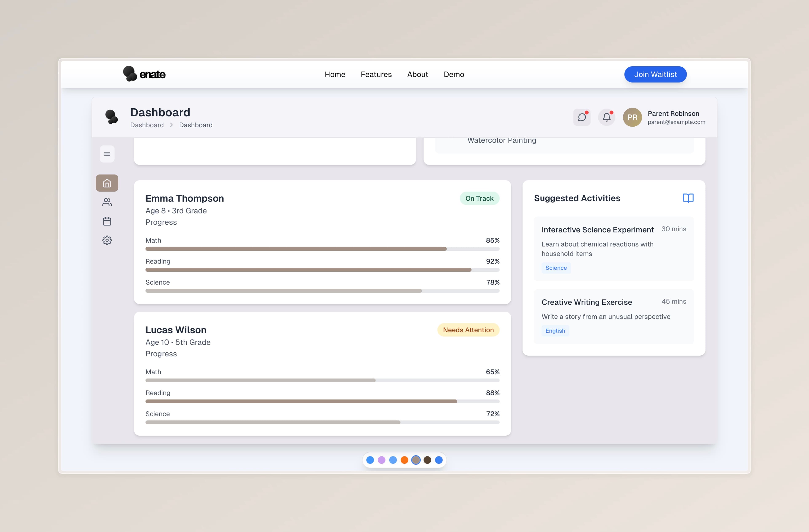This screenshot has height=532, width=809.
Task: Click the Dashboard page title
Action: tap(160, 112)
